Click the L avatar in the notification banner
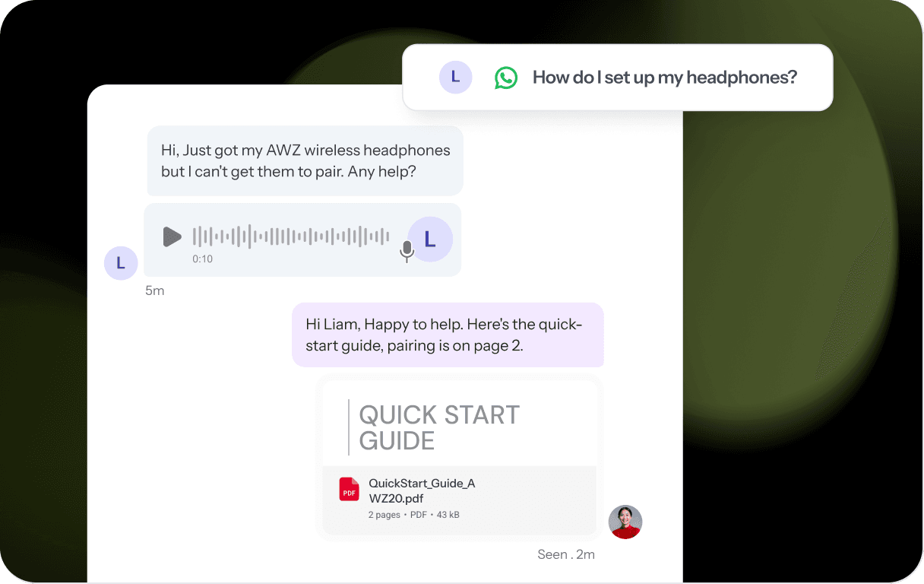Image resolution: width=924 pixels, height=584 pixels. [456, 77]
